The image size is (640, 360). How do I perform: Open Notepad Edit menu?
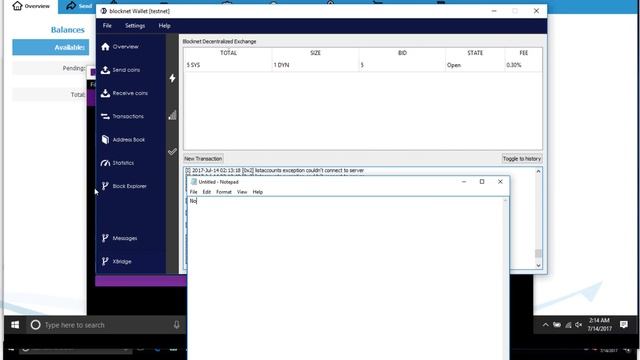pyautogui.click(x=207, y=192)
